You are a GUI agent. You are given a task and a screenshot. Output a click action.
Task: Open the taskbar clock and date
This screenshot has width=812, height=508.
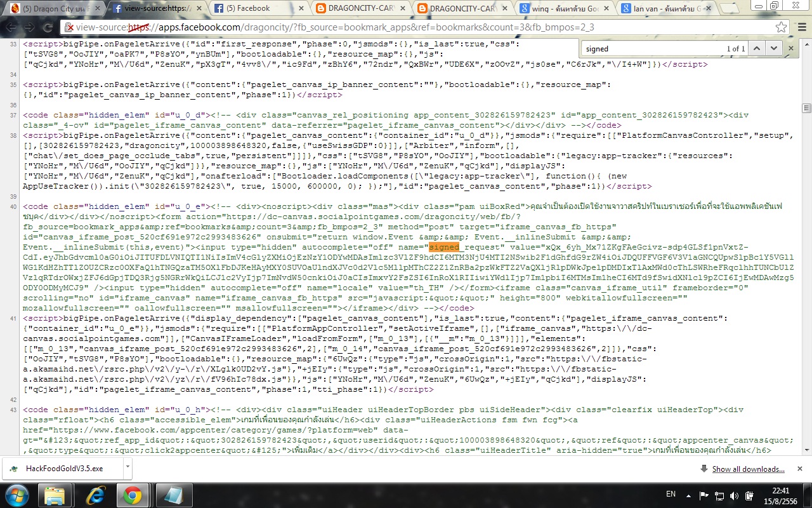[781, 495]
